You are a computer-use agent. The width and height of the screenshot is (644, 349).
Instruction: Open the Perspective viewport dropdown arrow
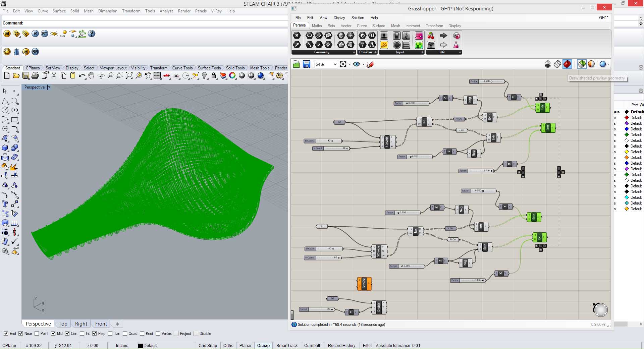tap(49, 87)
